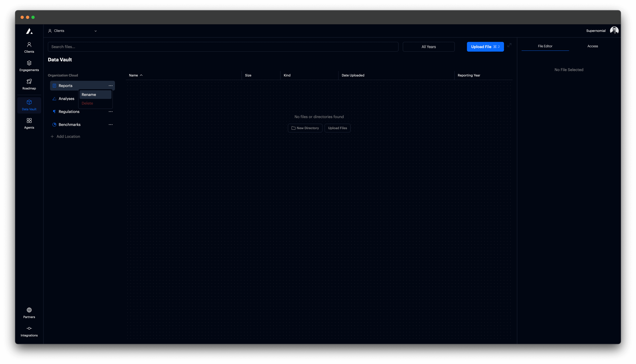Open the Agents section
This screenshot has height=364, width=636.
(x=29, y=123)
